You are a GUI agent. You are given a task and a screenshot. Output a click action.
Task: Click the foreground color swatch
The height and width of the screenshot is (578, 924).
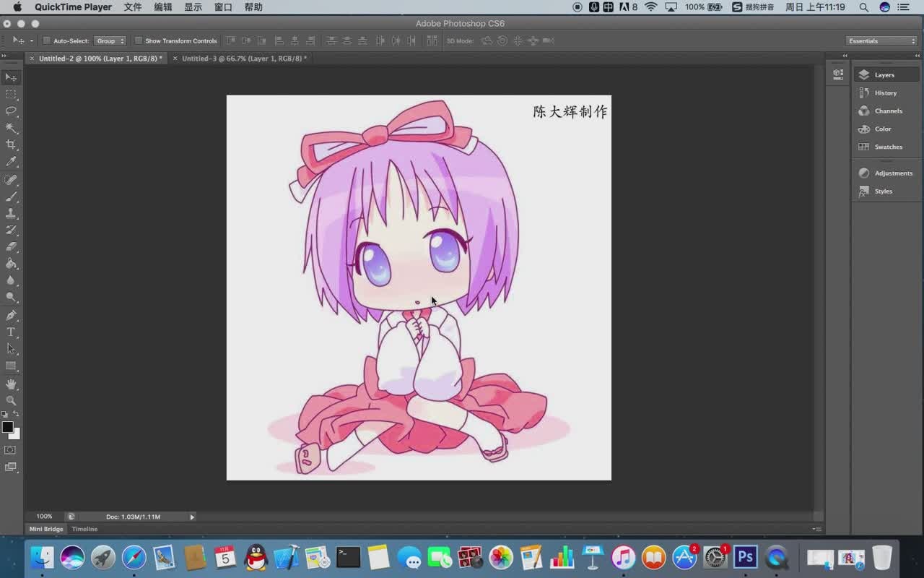pyautogui.click(x=6, y=426)
